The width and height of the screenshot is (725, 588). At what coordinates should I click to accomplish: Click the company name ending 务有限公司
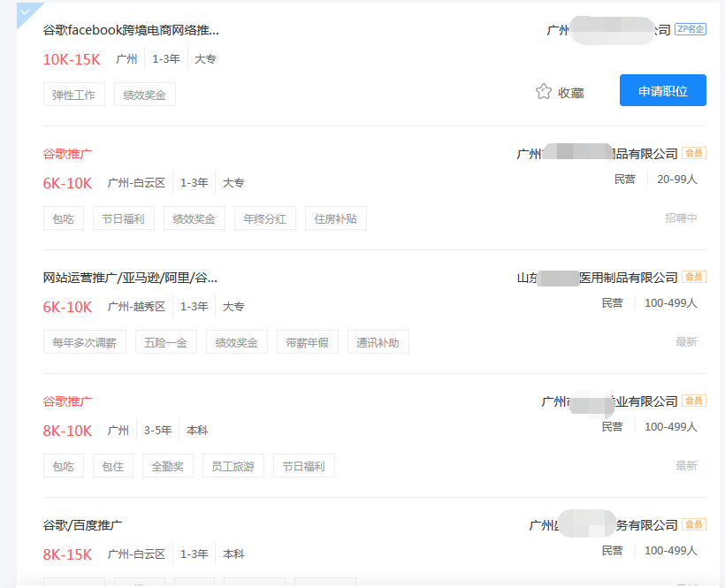[603, 524]
